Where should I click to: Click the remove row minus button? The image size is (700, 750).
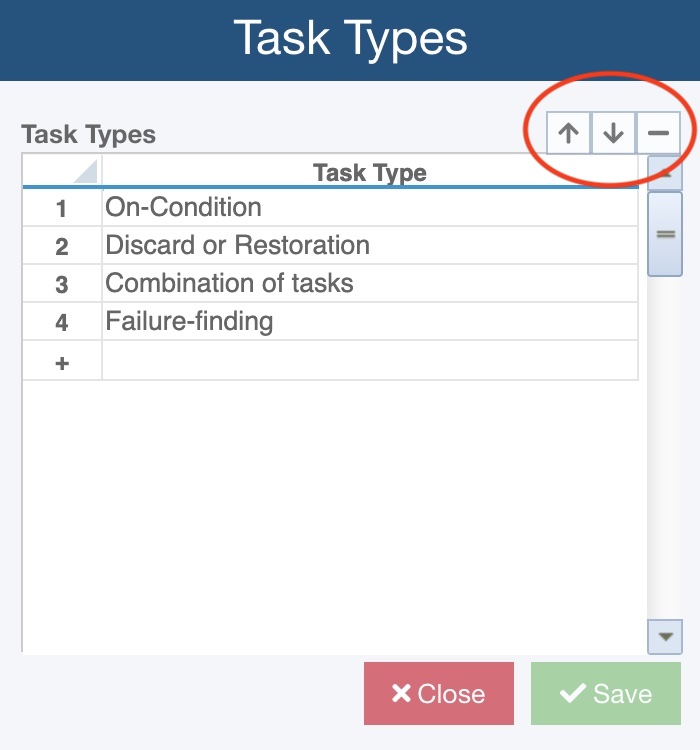tap(658, 134)
